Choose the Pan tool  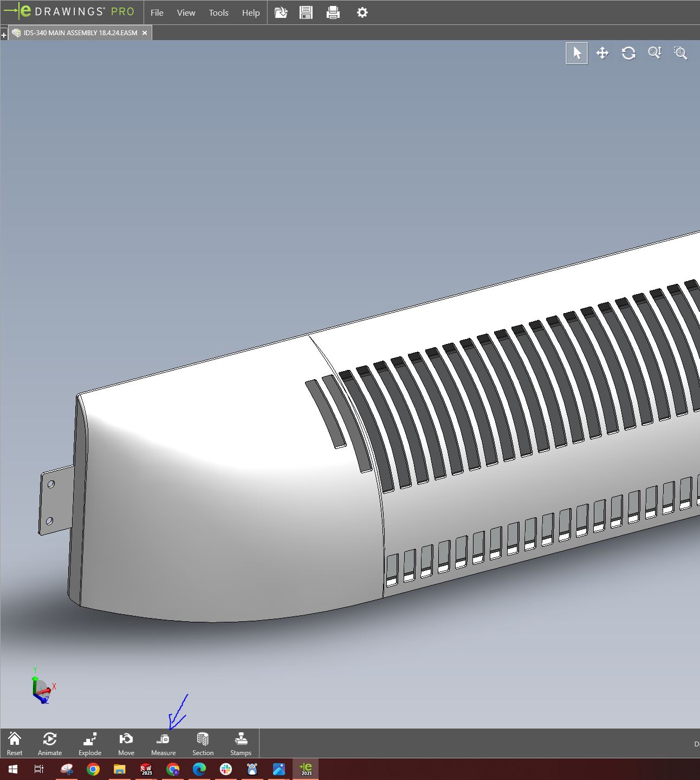[x=602, y=53]
